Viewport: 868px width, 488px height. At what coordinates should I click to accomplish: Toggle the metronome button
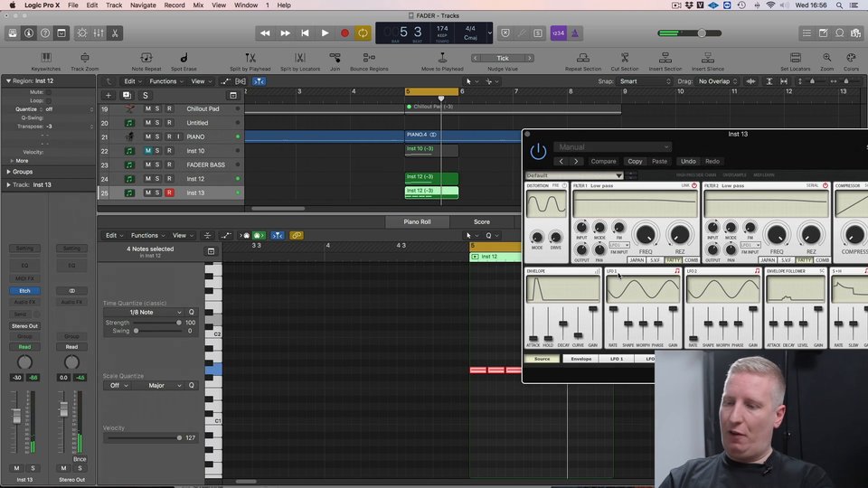[575, 33]
